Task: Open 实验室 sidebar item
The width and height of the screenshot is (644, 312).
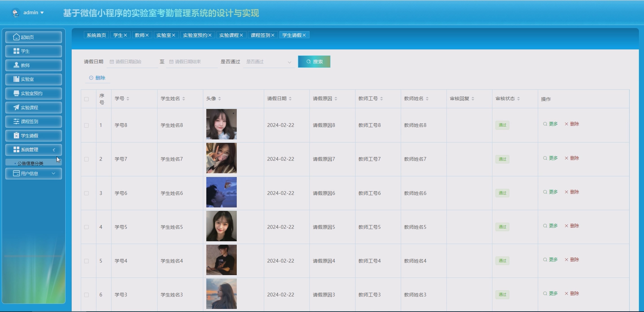Action: click(33, 79)
